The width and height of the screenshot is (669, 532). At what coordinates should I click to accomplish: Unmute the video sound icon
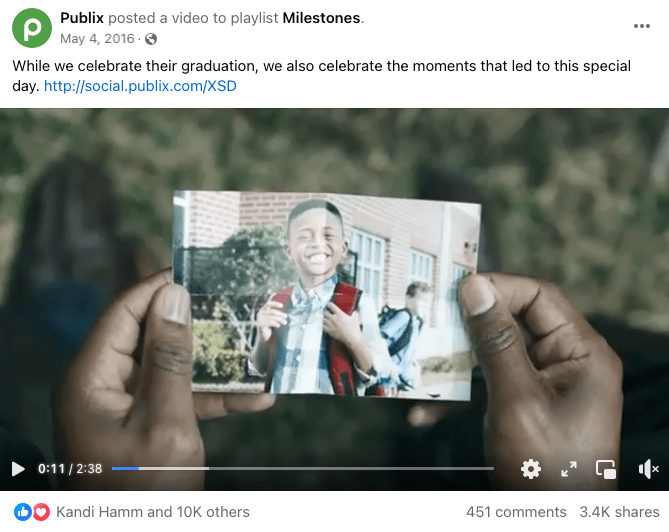649,469
